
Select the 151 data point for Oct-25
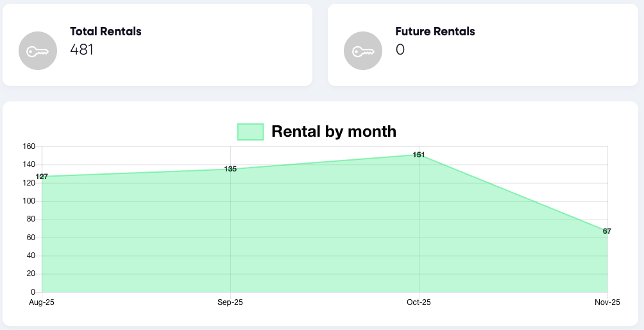pos(419,155)
